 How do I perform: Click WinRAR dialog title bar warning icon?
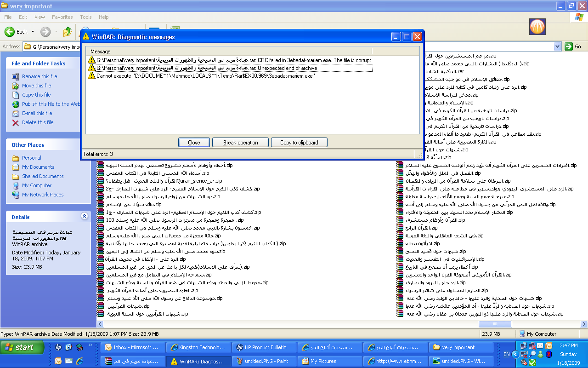[x=86, y=37]
